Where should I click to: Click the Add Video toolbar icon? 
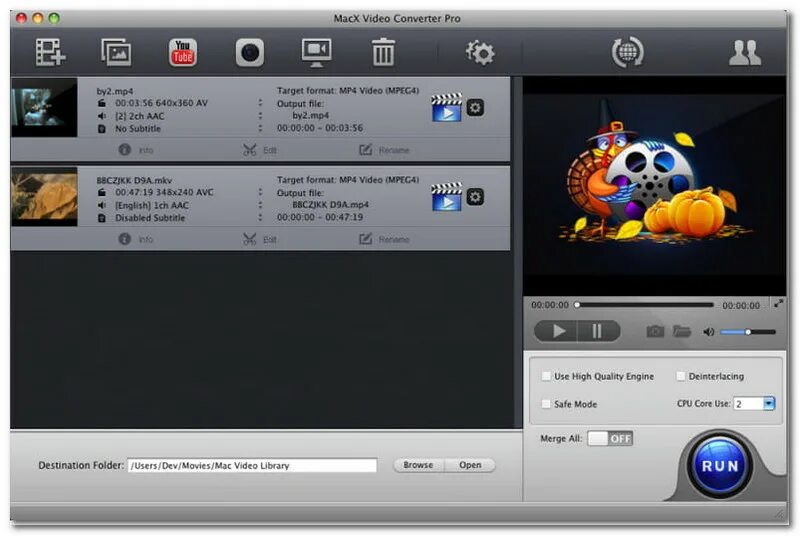pos(50,52)
